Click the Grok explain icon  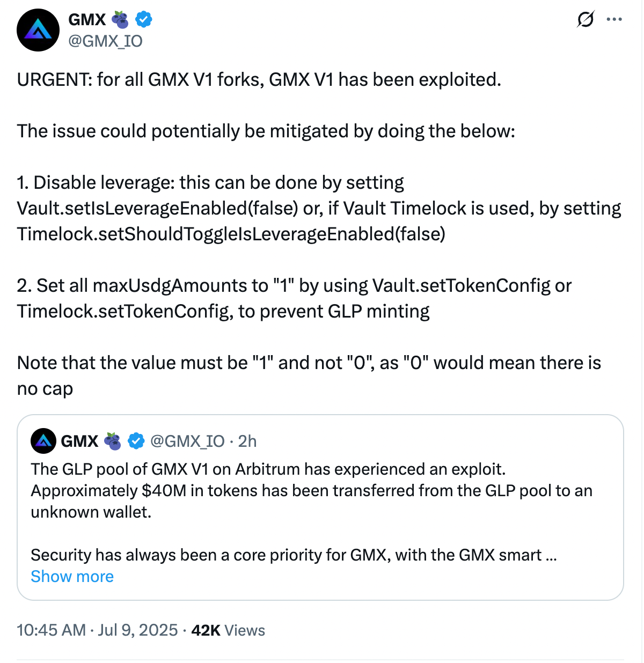(586, 20)
